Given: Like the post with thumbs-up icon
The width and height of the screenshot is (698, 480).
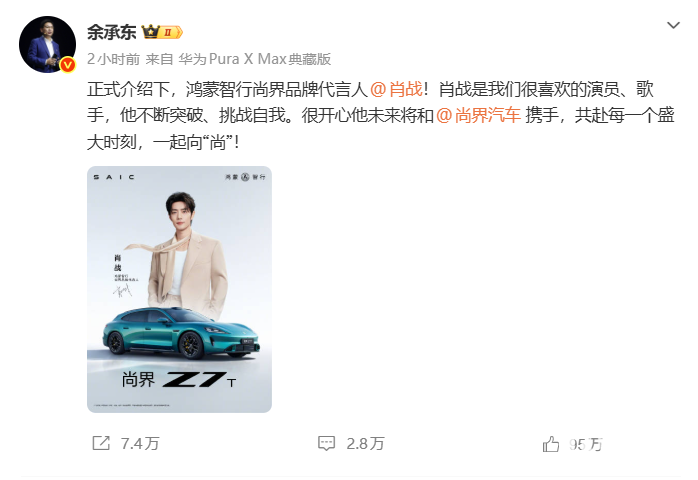Looking at the screenshot, I should [551, 444].
